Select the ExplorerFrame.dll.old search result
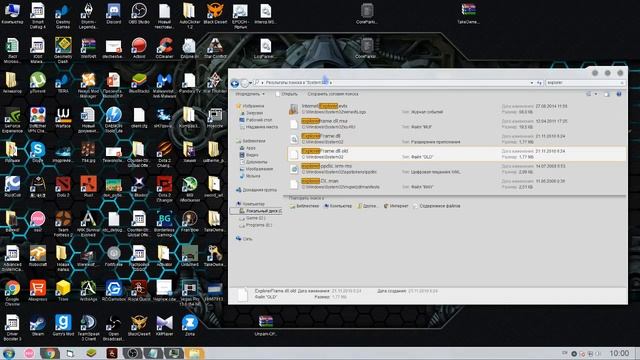The height and width of the screenshot is (360, 640). coord(456,154)
